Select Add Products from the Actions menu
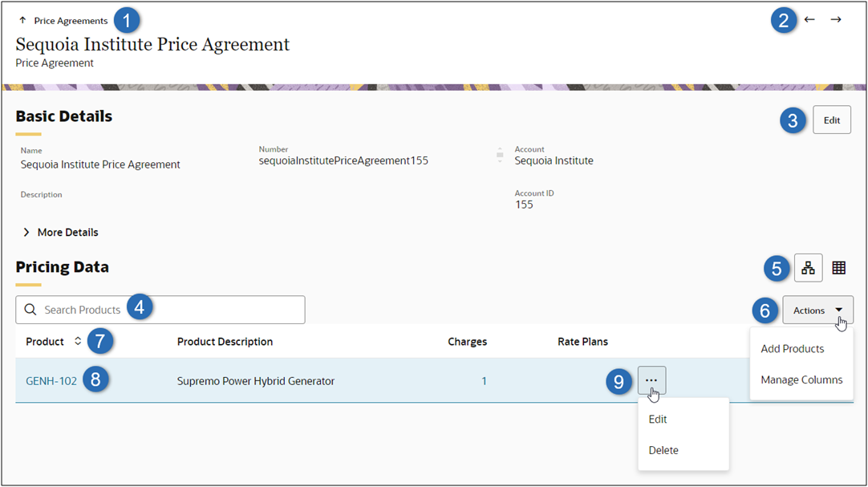 tap(792, 348)
